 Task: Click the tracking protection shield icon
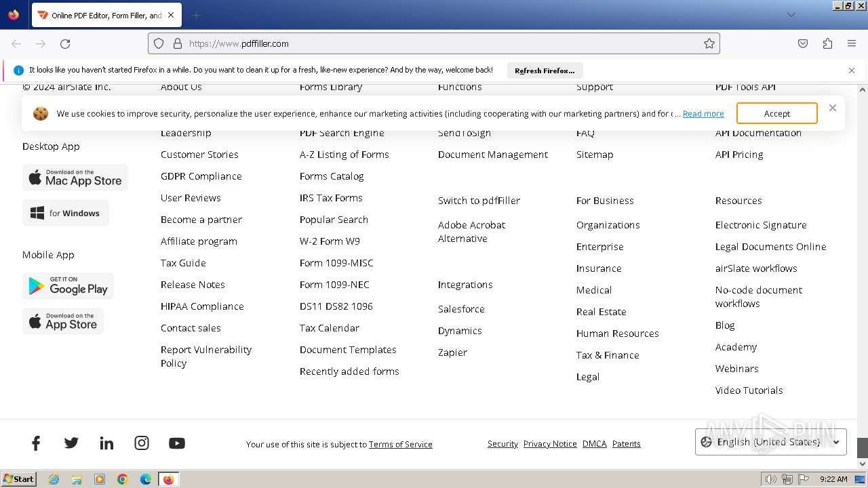[159, 43]
